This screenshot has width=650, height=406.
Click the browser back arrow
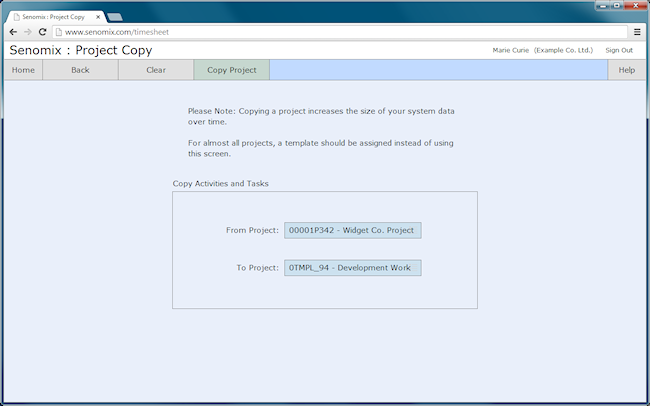[13, 32]
